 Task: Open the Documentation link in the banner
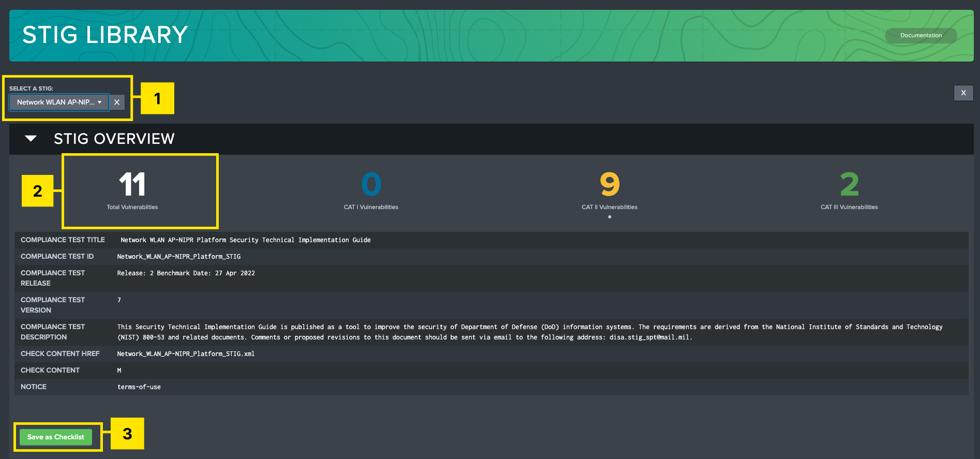point(921,35)
